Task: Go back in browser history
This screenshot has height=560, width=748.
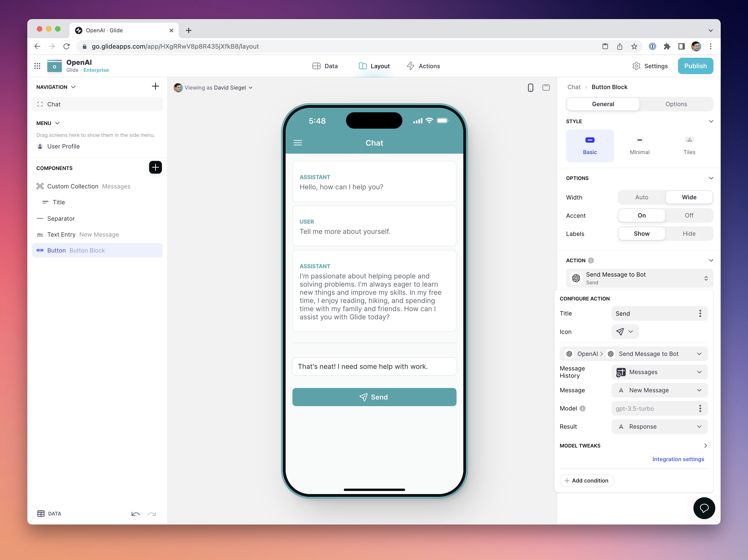Action: pos(37,46)
